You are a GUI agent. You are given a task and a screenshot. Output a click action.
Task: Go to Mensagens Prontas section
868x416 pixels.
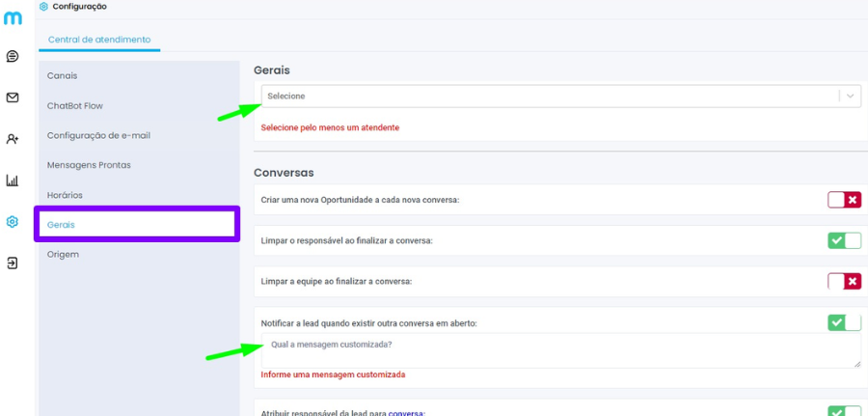(x=89, y=165)
